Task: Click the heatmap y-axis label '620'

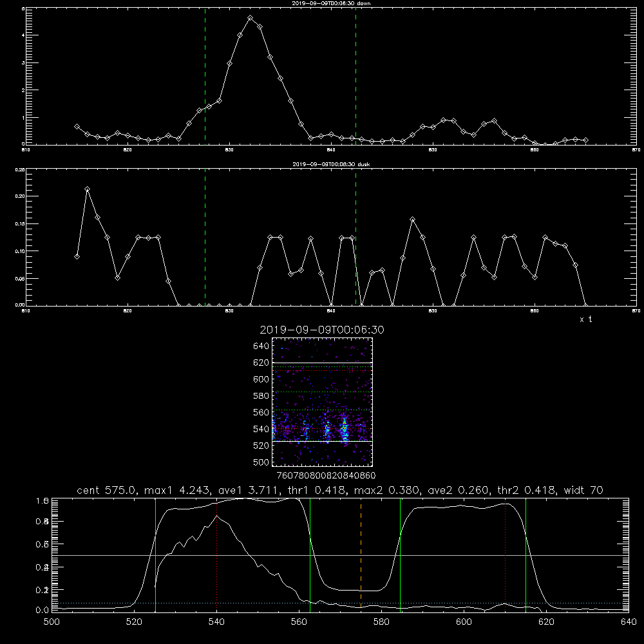Action: 261,363
